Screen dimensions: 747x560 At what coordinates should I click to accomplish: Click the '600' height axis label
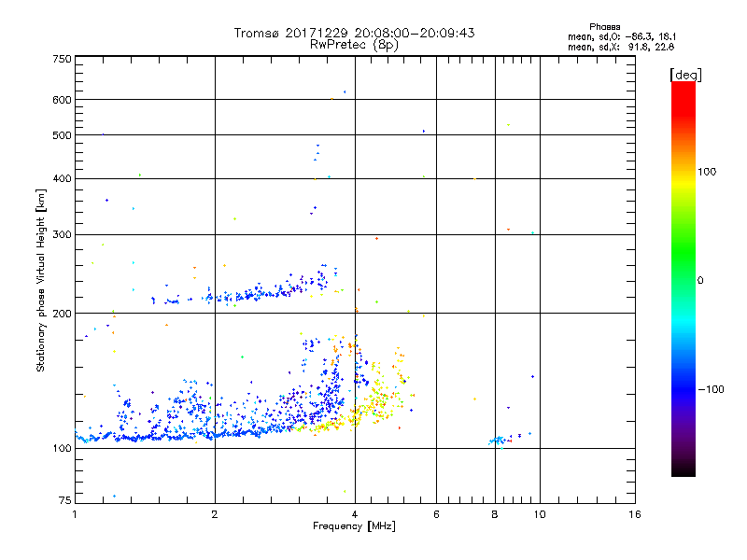62,100
